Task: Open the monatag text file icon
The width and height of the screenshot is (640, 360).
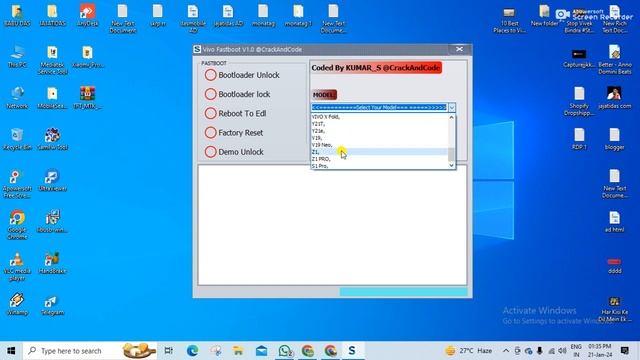Action: [x=263, y=16]
